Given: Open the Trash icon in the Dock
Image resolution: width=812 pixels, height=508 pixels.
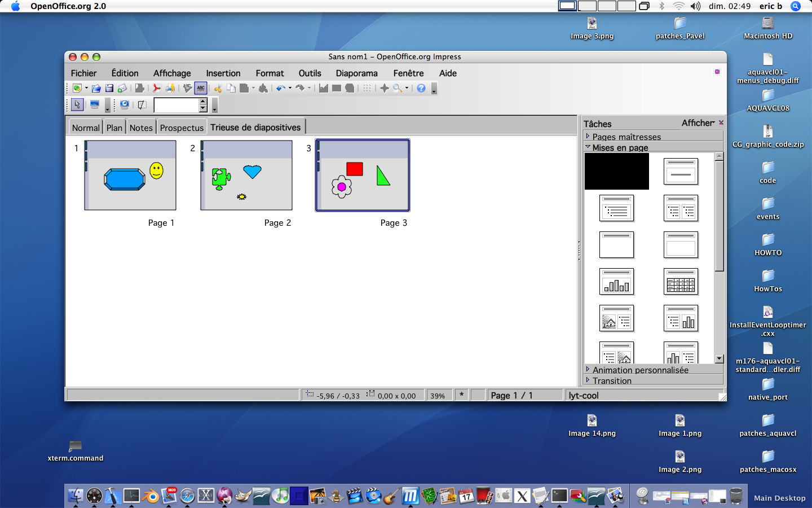Looking at the screenshot, I should [x=736, y=496].
